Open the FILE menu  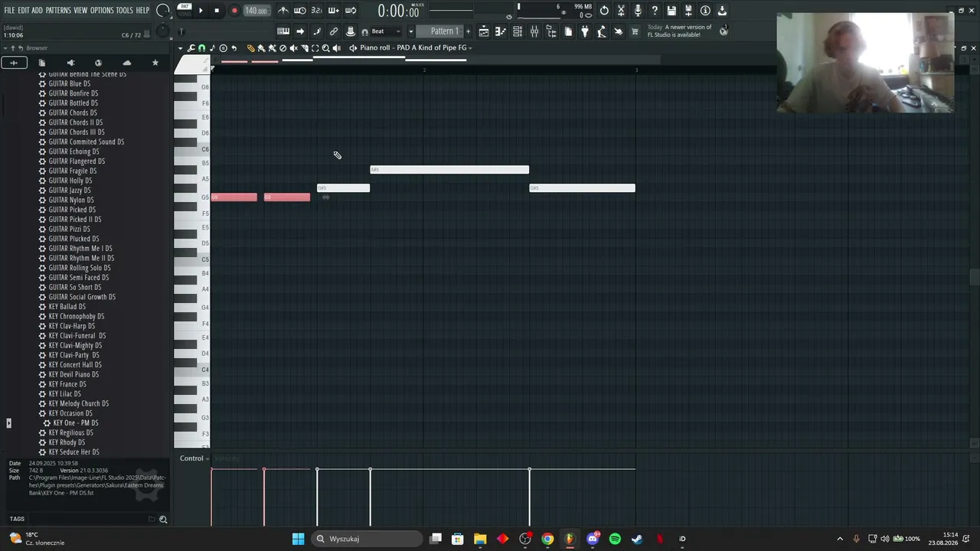[x=9, y=11]
